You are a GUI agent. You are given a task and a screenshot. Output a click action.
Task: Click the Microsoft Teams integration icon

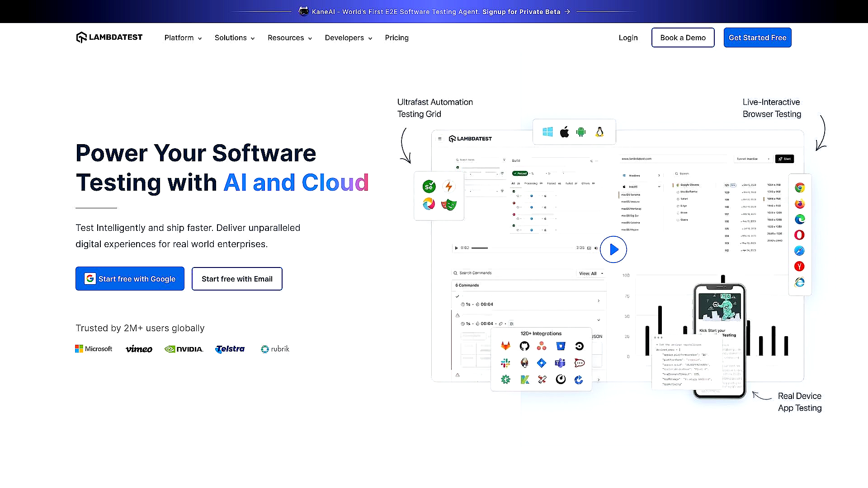561,363
